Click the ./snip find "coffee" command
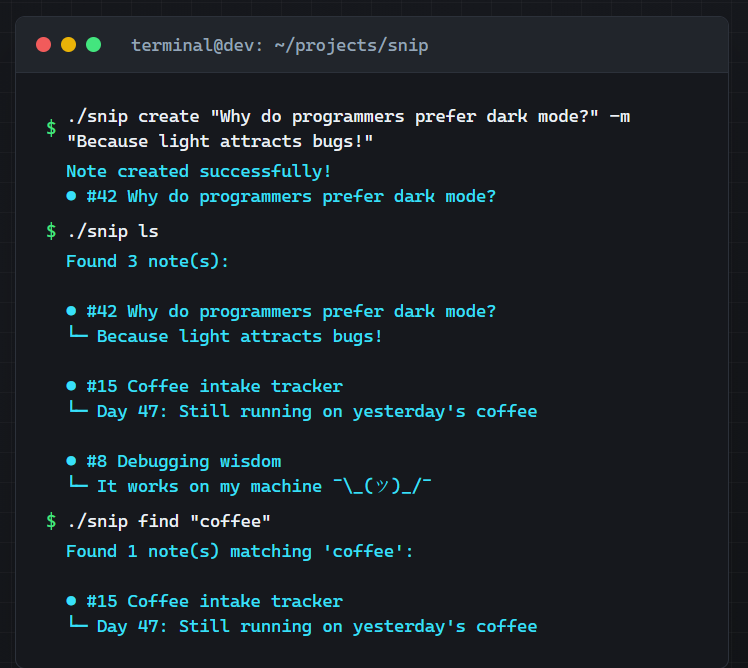748x668 pixels. pos(169,521)
